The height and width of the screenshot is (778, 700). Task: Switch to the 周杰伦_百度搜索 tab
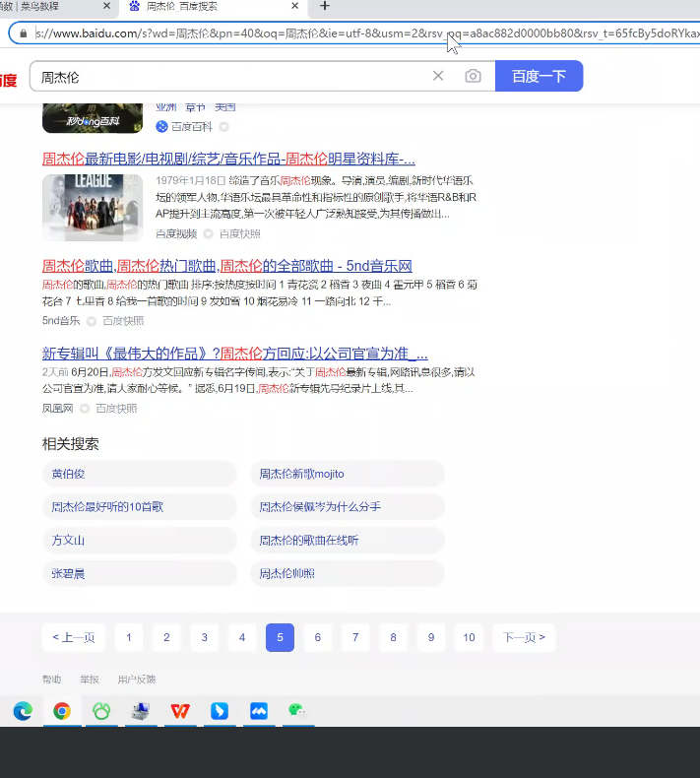(214, 7)
